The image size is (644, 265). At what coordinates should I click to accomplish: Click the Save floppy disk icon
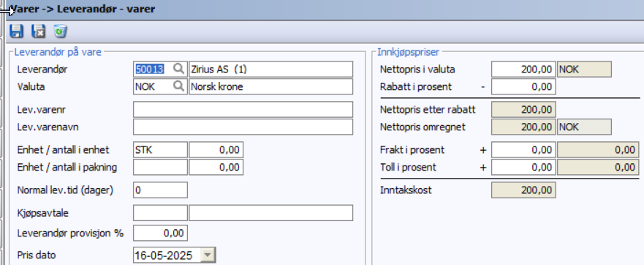tap(16, 31)
